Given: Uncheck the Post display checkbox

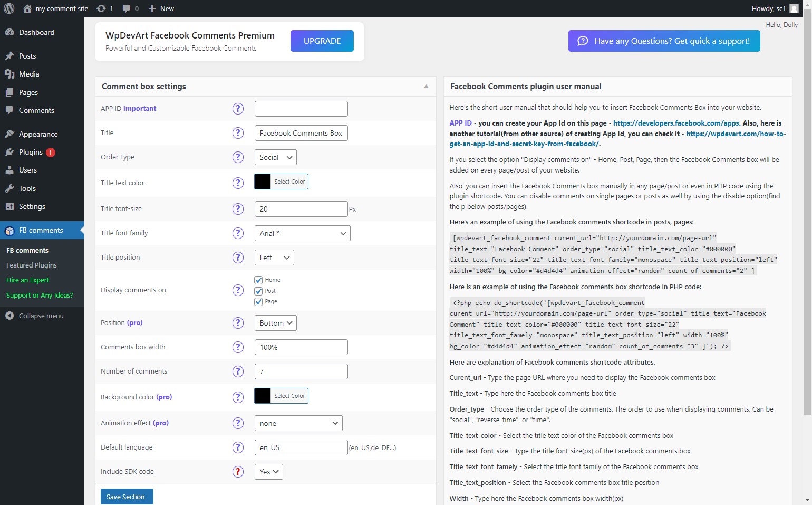Looking at the screenshot, I should [258, 291].
